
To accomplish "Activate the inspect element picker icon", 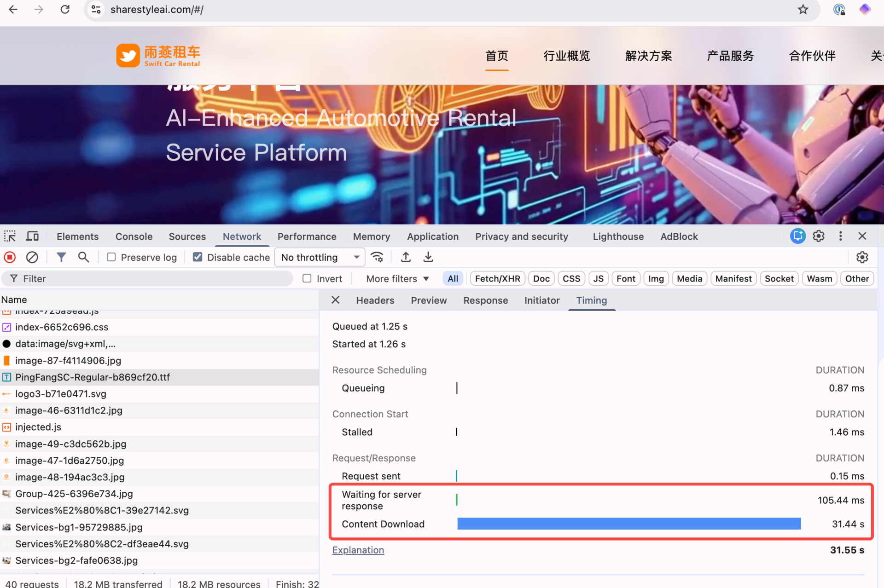I will point(10,236).
